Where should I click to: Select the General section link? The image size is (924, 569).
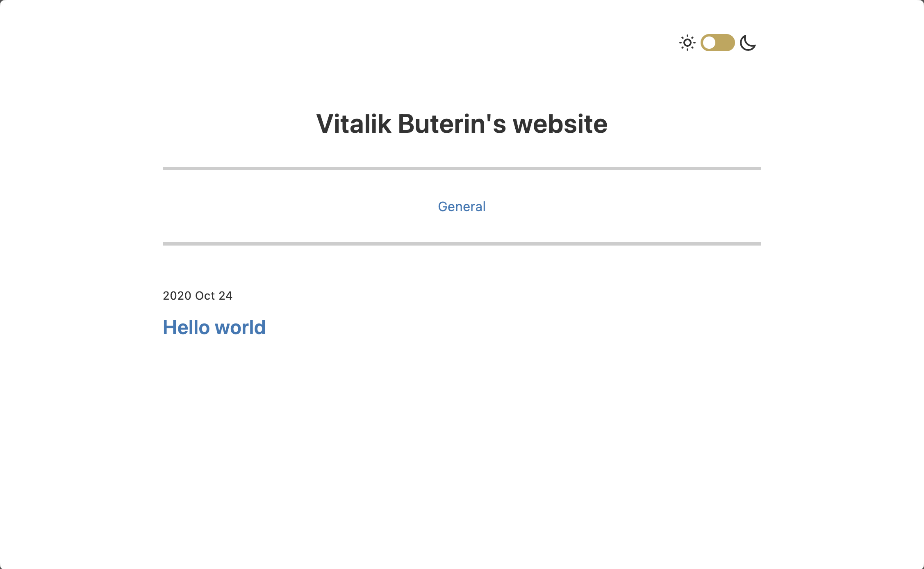(x=462, y=207)
